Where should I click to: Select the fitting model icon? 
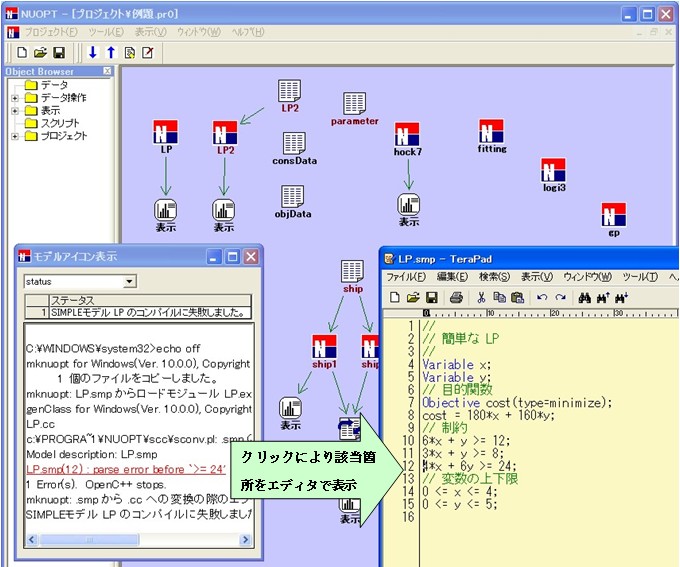coord(491,131)
